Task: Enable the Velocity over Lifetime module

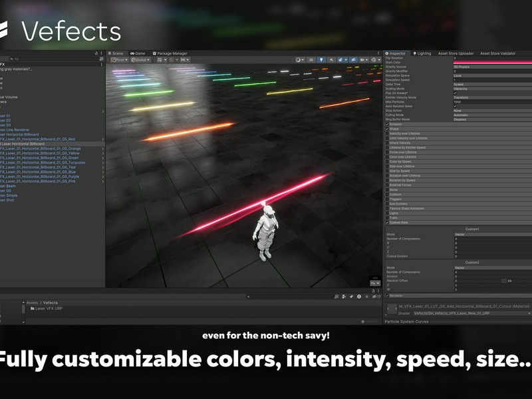Action: point(387,134)
